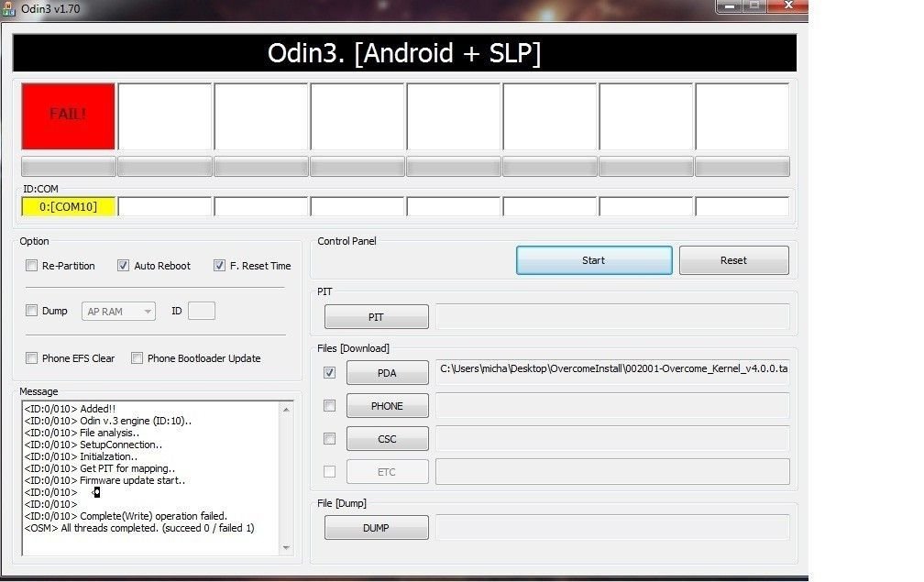Check the CSC file checkbox
The image size is (924, 582).
coord(329,439)
